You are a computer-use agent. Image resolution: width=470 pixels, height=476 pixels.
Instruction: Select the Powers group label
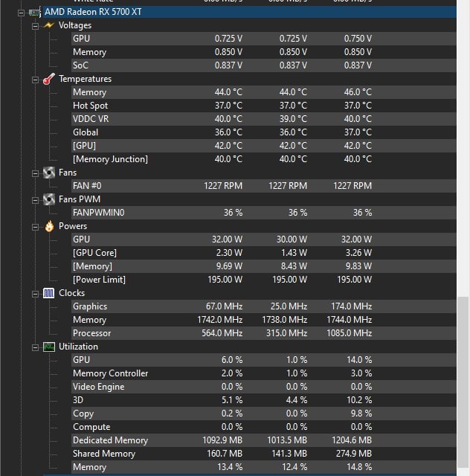73,226
